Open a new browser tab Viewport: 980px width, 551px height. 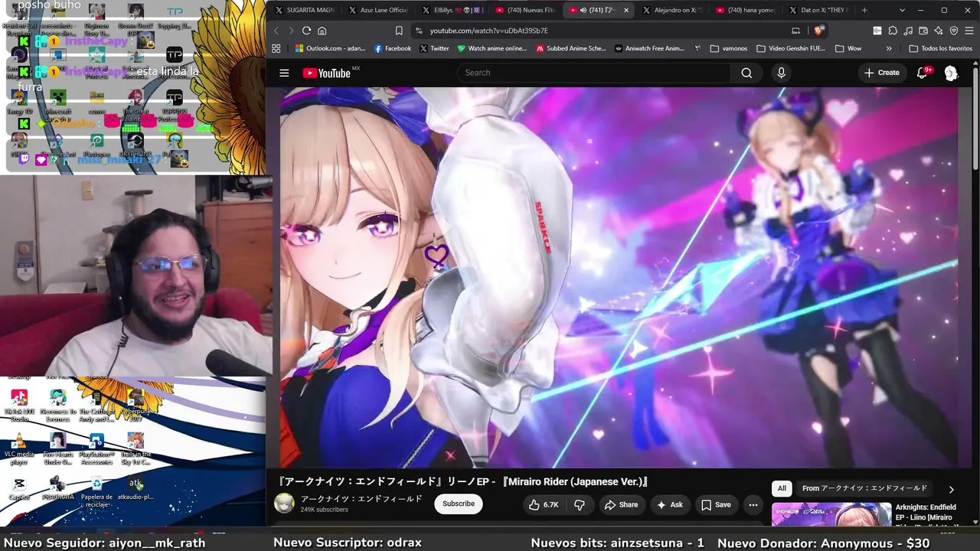click(864, 10)
